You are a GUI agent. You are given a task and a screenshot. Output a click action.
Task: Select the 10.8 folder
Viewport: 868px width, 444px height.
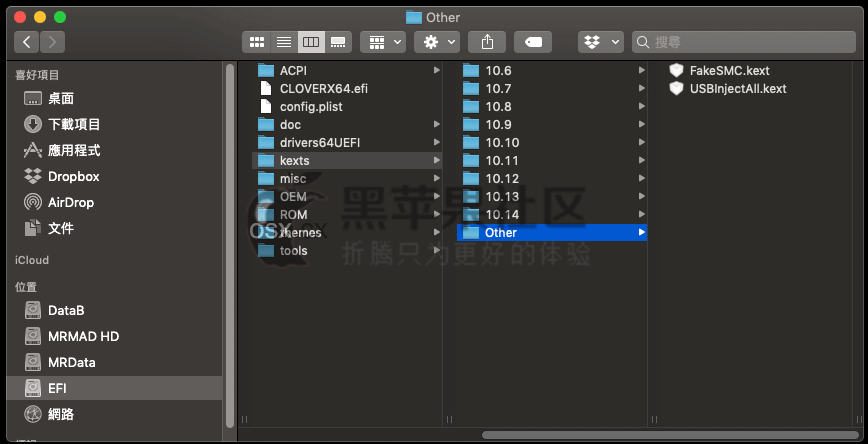(552, 106)
